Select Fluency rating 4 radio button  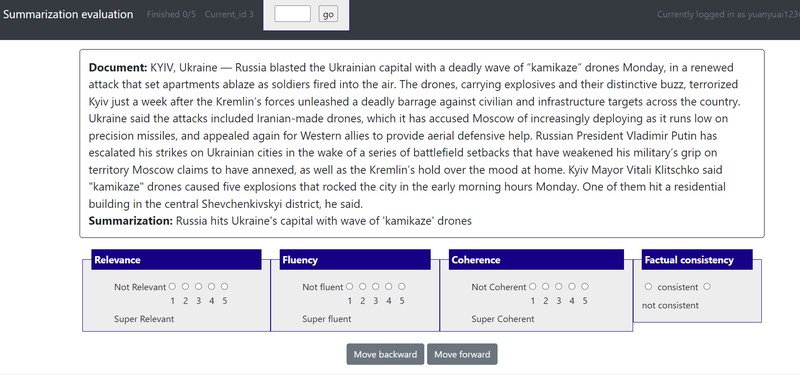point(389,287)
